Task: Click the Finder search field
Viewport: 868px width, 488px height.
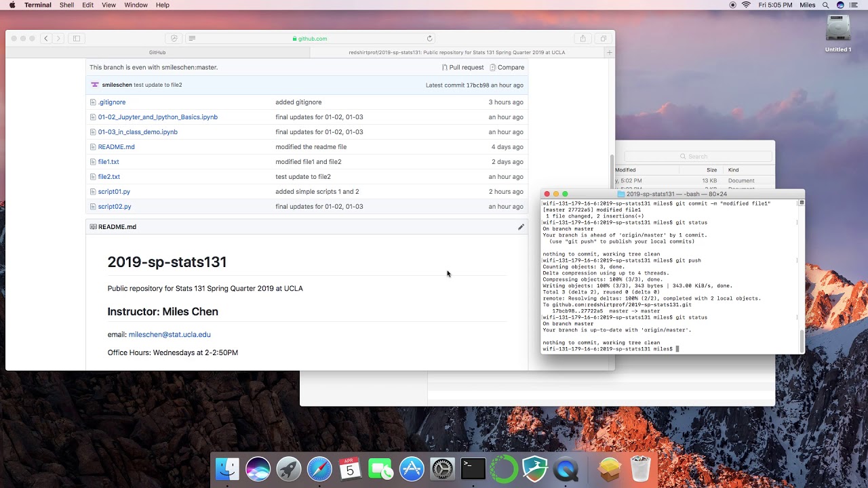Action: (698, 157)
